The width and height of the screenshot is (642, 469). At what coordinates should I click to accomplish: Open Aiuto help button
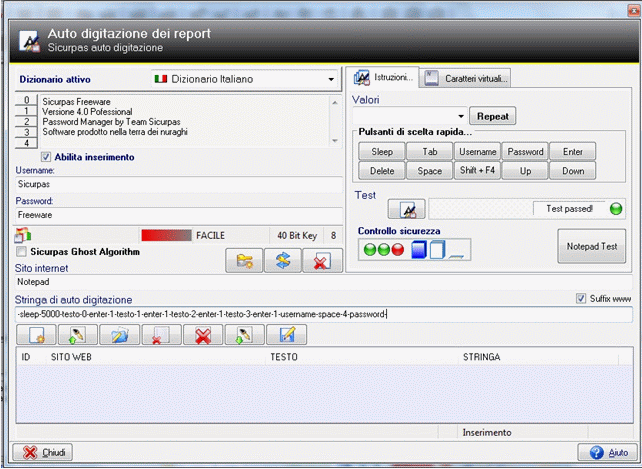pos(608,453)
